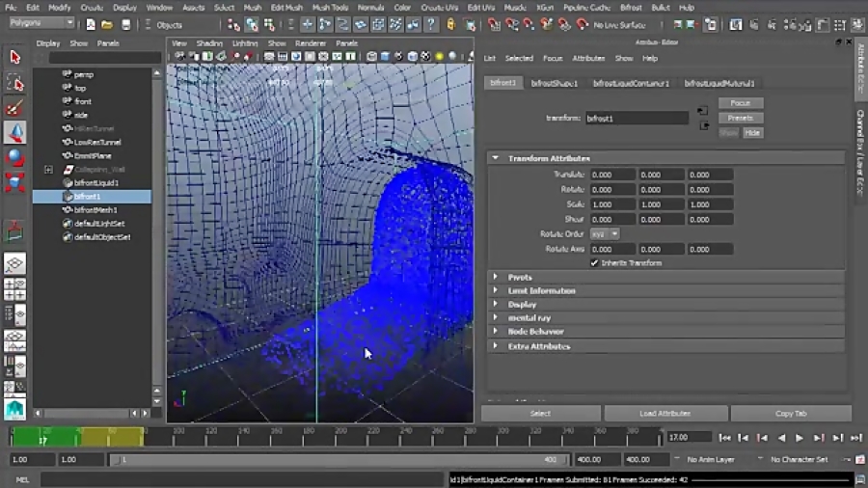Select the Scale tool icon
868x488 pixels.
[x=14, y=182]
